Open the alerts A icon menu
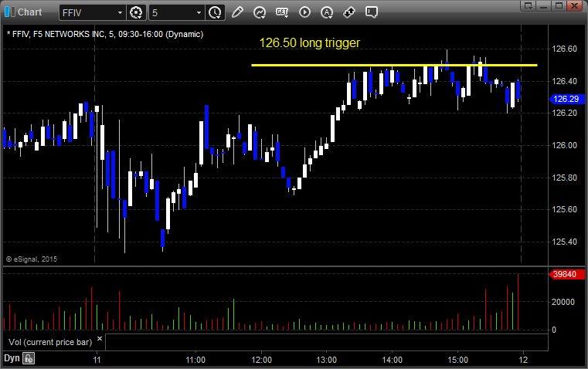This screenshot has height=369, width=588. tap(327, 12)
